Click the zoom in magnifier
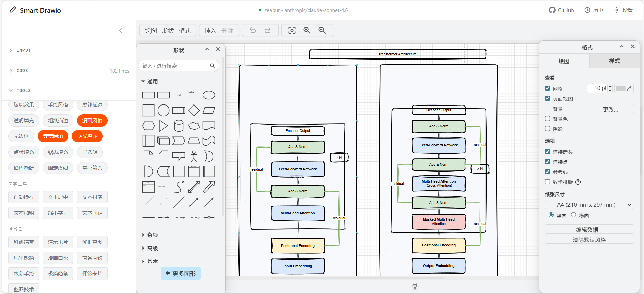Image resolution: width=644 pixels, height=294 pixels. pos(307,30)
